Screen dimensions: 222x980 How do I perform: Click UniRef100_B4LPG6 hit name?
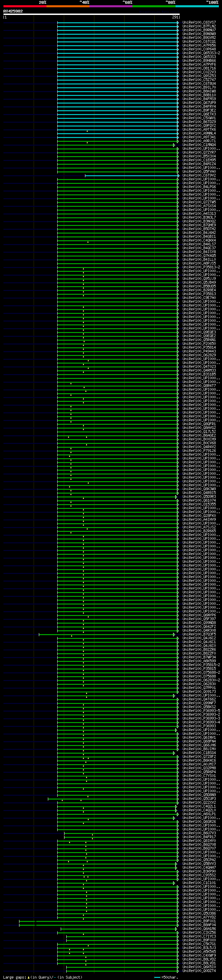click(x=199, y=187)
